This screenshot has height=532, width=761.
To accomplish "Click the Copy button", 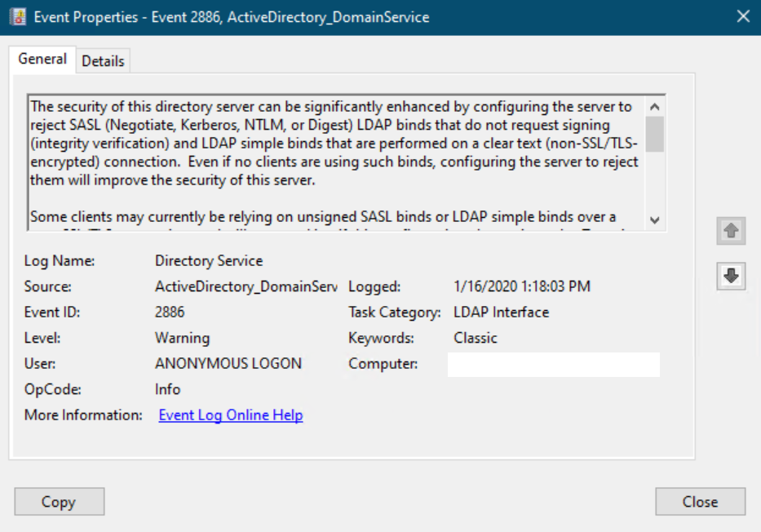I will coord(60,502).
